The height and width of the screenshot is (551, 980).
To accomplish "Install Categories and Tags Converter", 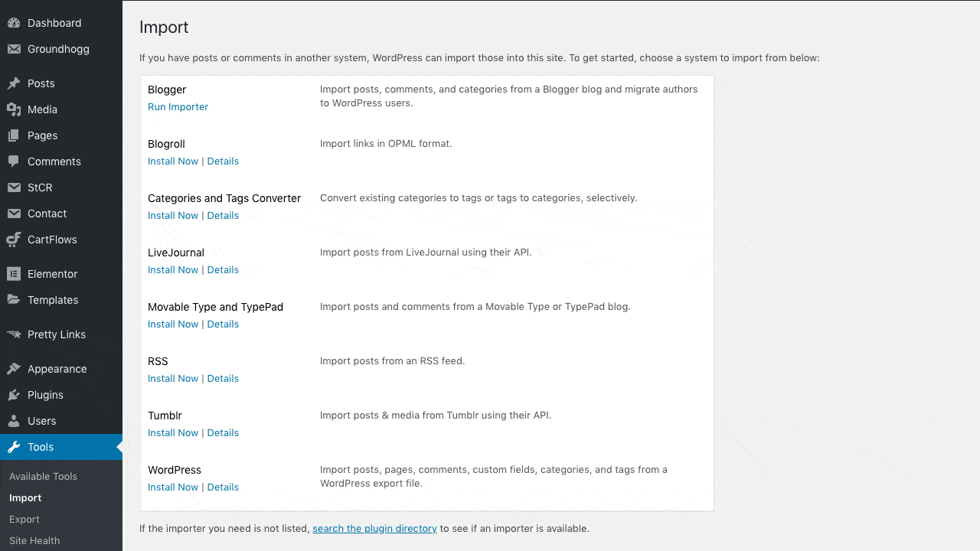I will pos(173,215).
